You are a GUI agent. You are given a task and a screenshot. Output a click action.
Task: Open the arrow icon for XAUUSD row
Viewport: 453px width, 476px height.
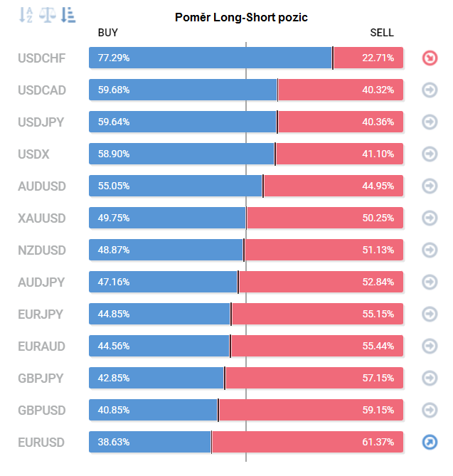(430, 218)
